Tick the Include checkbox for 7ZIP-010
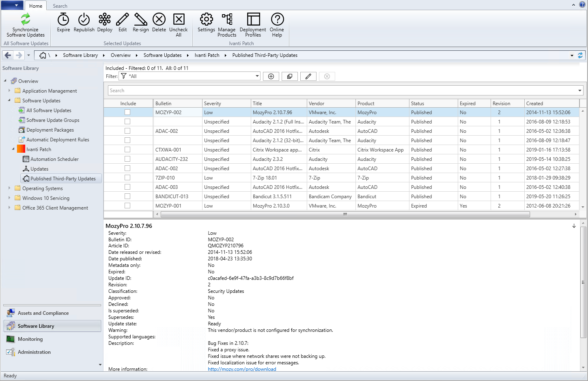 [x=127, y=178]
